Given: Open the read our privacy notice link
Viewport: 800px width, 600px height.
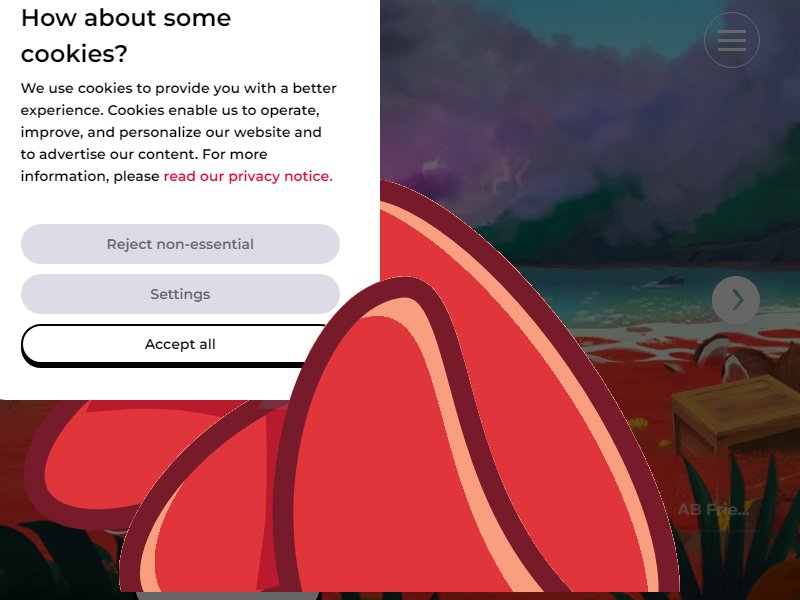Looking at the screenshot, I should click(248, 176).
